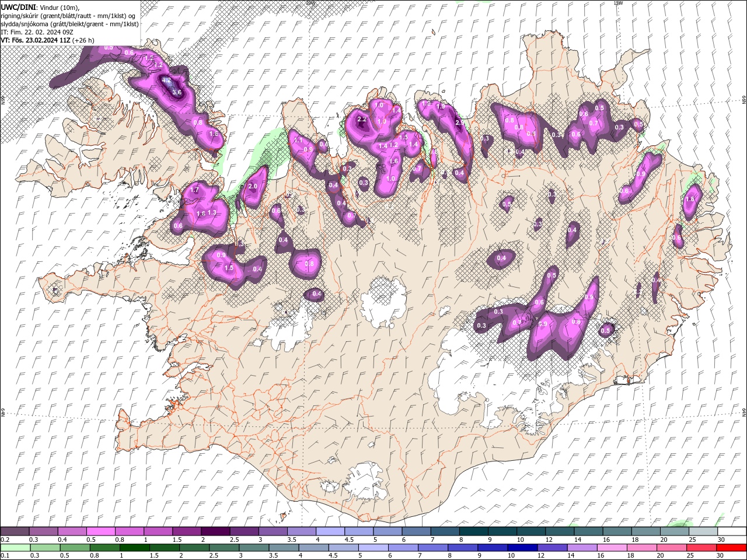Click the white snow legend swatch at 30

pyautogui.click(x=731, y=531)
